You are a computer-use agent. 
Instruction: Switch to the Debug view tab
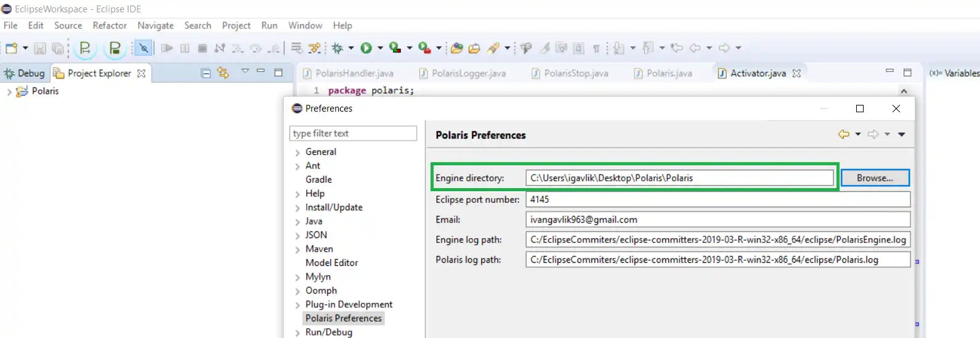25,73
